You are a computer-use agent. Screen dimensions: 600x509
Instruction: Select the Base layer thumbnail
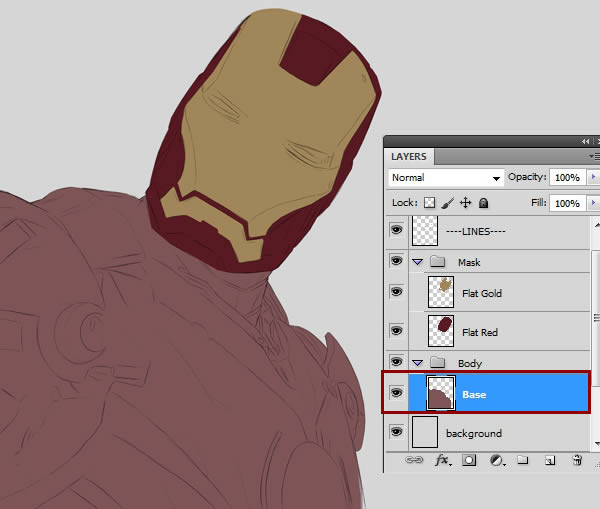click(441, 393)
